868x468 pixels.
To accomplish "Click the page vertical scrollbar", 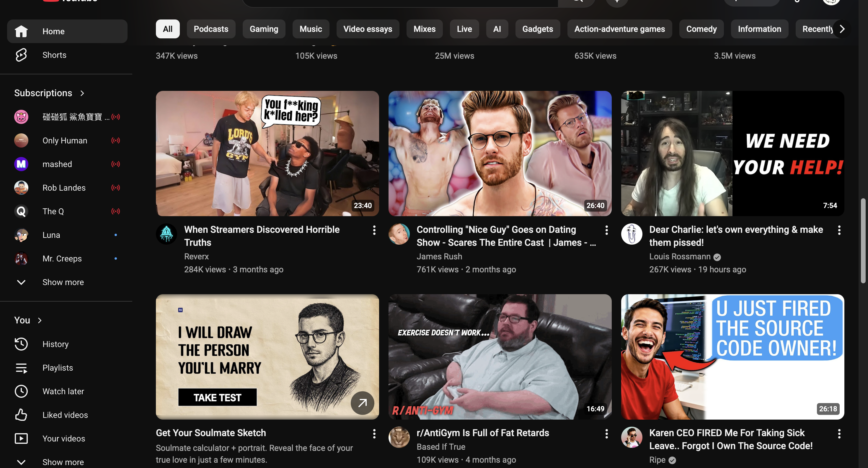I will click(863, 240).
